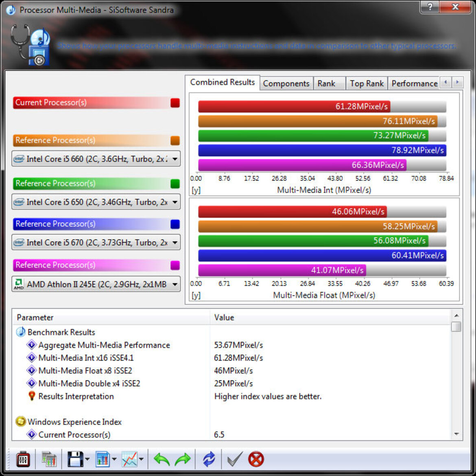Click the light bulb Results Interpretation icon
The width and height of the screenshot is (476, 476).
(x=32, y=396)
